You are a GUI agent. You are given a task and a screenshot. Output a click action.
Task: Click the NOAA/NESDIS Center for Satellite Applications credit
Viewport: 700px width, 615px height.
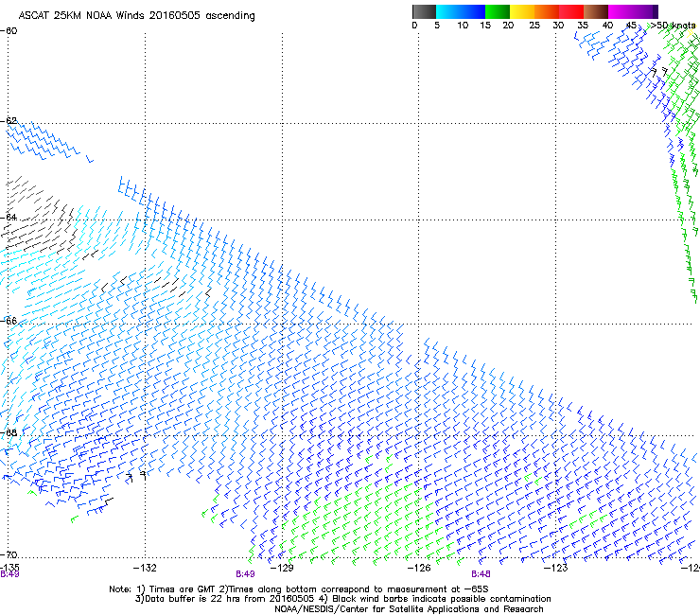tap(409, 609)
